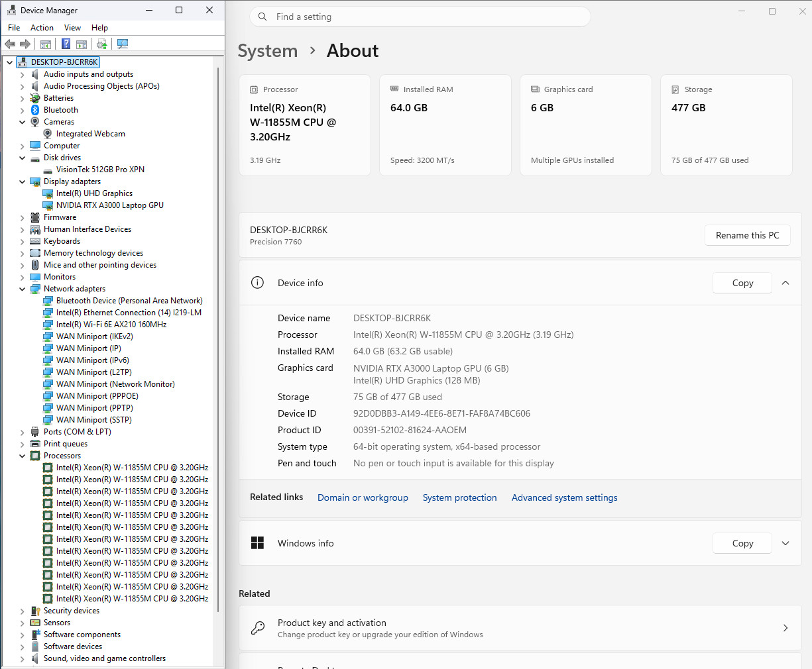Select the Integrated Webcam device

click(91, 134)
